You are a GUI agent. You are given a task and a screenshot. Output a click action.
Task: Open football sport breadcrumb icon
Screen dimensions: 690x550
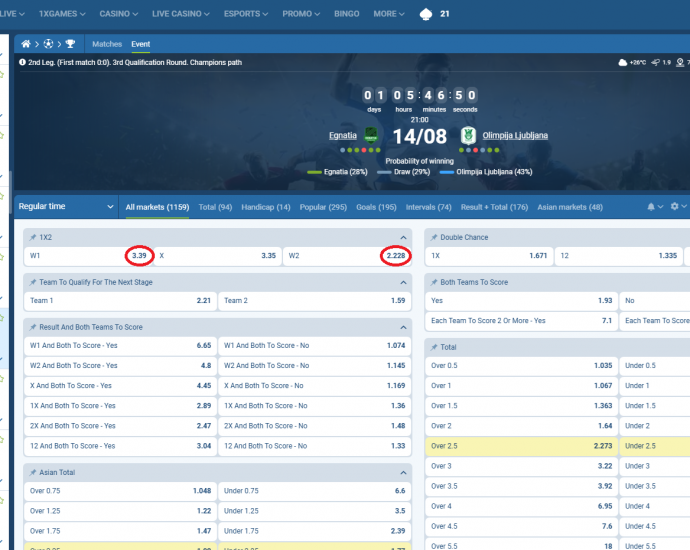48,44
